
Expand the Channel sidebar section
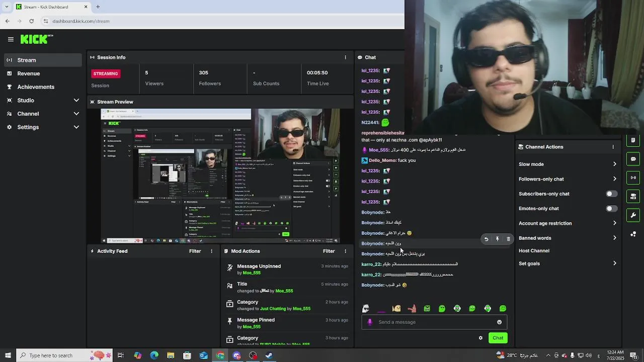(76, 114)
